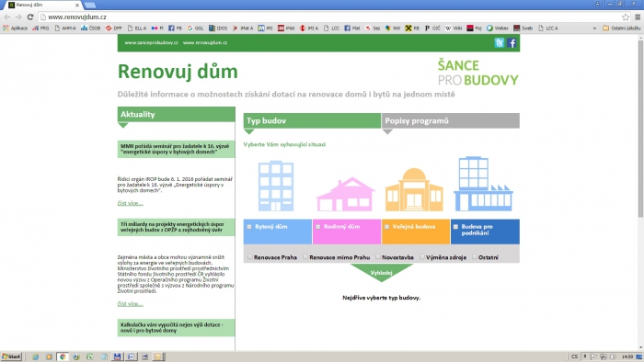The image size is (644, 362).
Task: Enable Renovace mimo Prahu checkbox
Action: [x=305, y=256]
